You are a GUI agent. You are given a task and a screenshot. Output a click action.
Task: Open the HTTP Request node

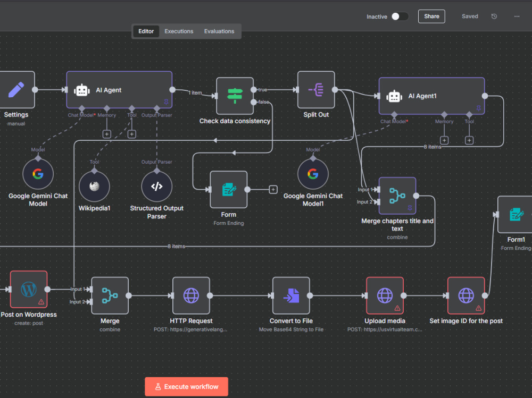coord(191,295)
